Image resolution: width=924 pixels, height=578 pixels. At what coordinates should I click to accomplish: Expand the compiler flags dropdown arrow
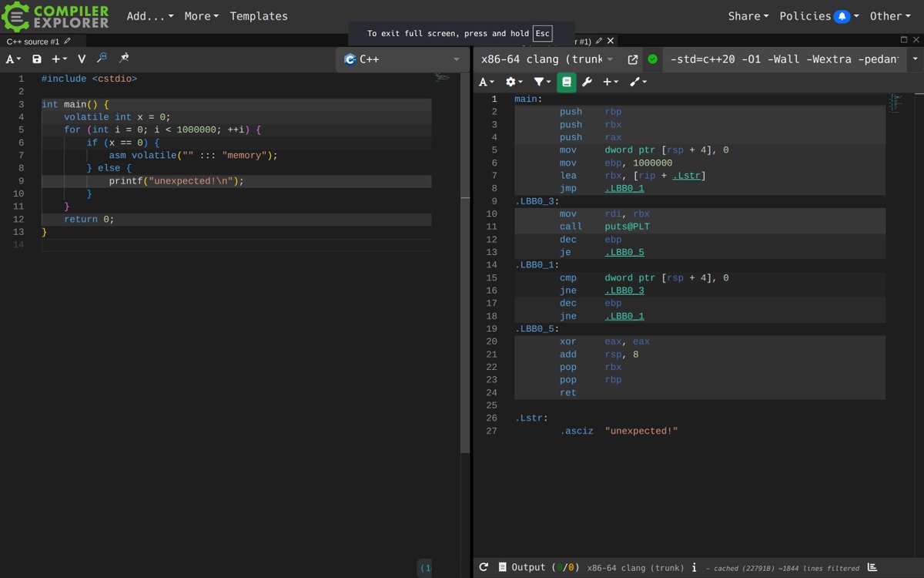tap(915, 59)
